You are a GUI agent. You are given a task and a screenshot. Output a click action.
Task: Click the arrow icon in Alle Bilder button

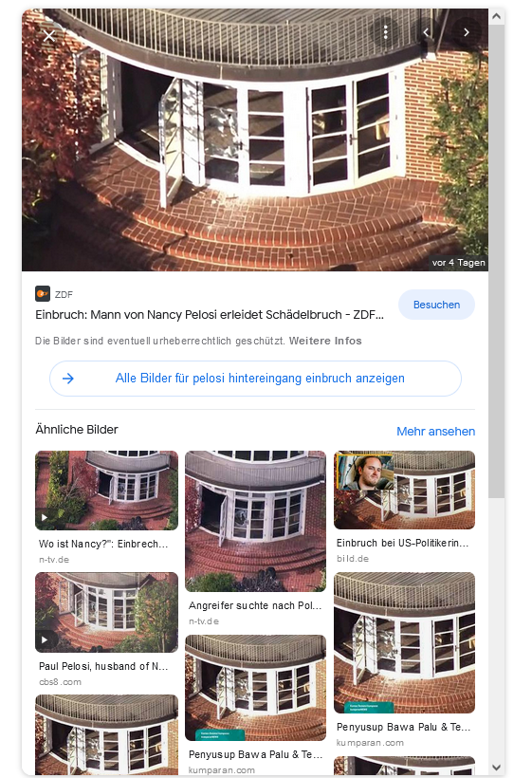tap(68, 379)
